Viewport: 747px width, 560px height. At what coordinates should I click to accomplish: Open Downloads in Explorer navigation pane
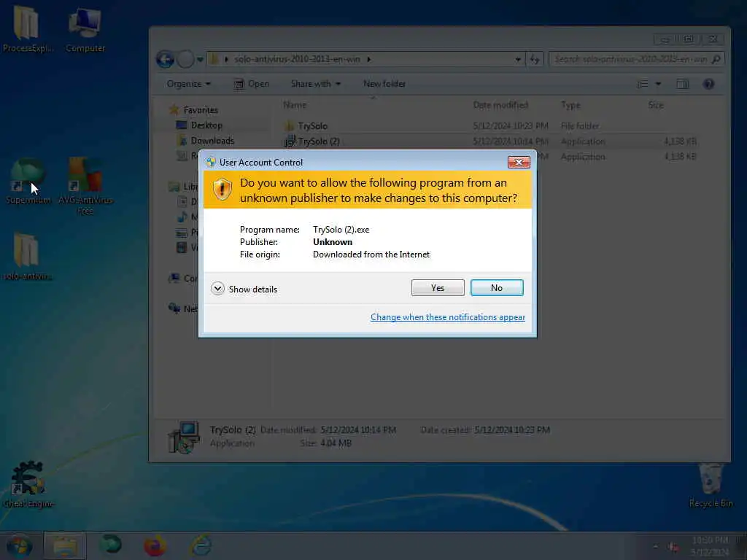coord(212,141)
